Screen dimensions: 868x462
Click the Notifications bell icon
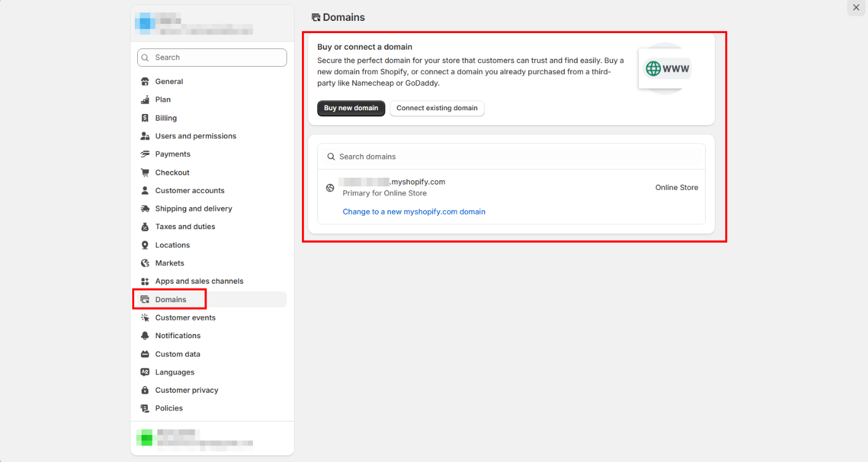point(145,336)
